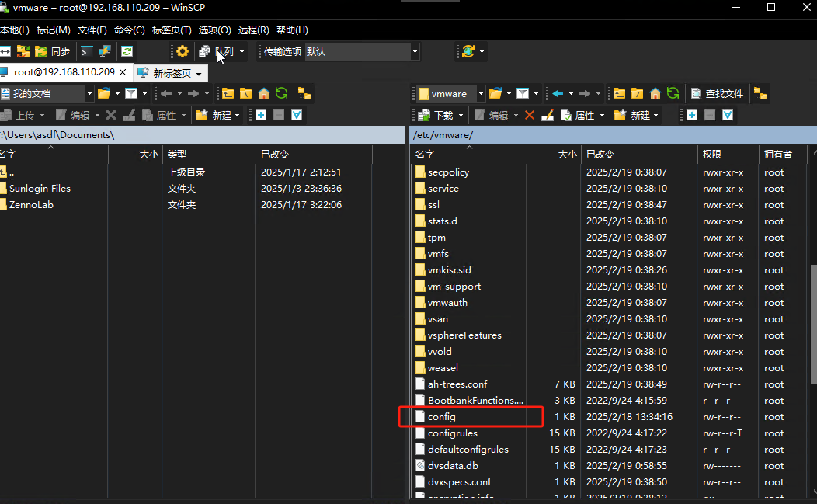Click the remote red delete X icon
The width and height of the screenshot is (817, 504).
530,115
